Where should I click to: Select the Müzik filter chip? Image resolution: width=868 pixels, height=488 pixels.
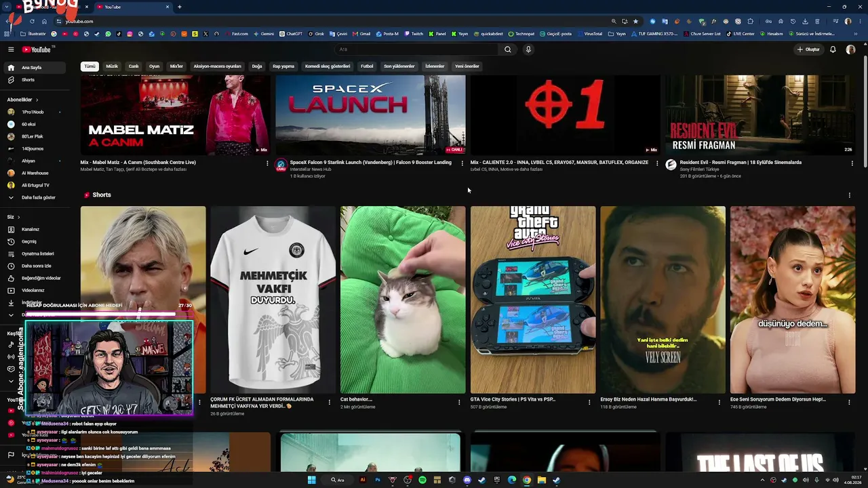[x=112, y=66]
